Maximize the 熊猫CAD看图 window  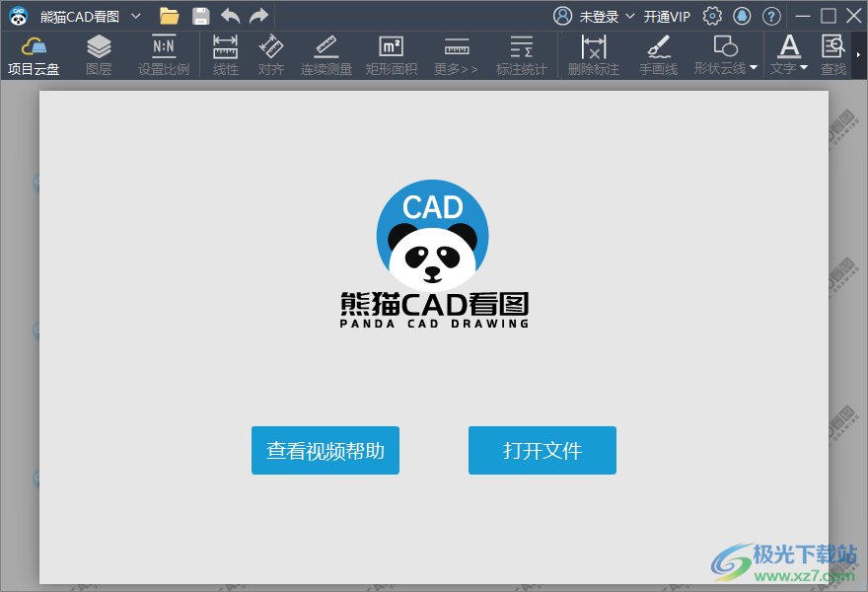[829, 16]
